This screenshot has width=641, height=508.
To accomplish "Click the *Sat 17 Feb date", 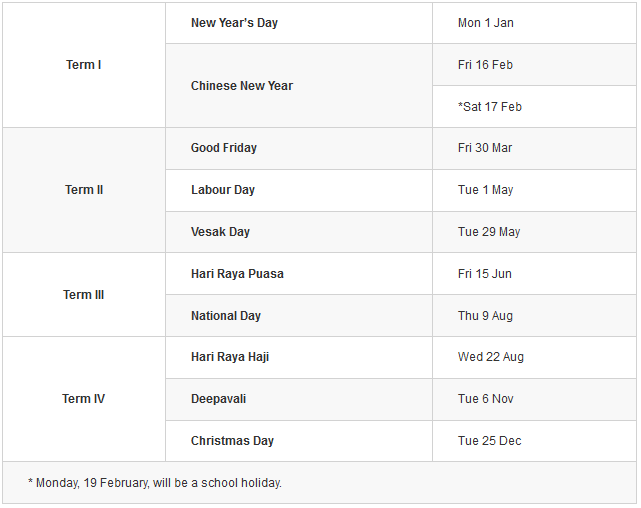I will click(490, 107).
